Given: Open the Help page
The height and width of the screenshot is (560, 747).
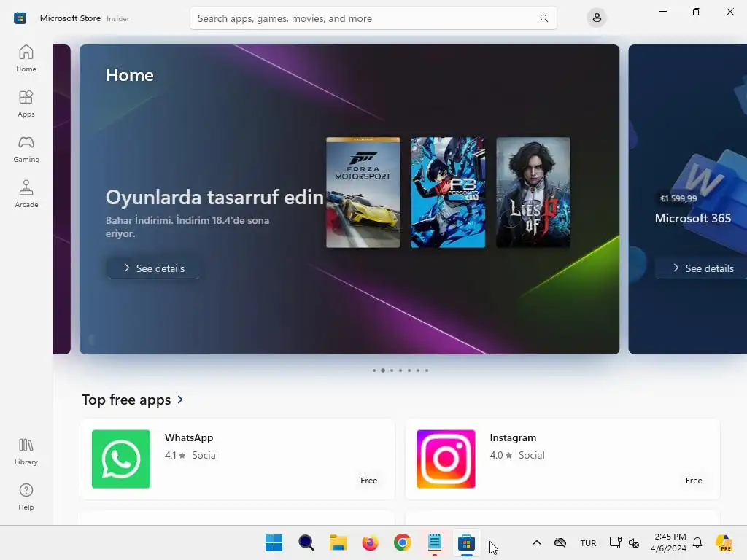Looking at the screenshot, I should pos(26,497).
